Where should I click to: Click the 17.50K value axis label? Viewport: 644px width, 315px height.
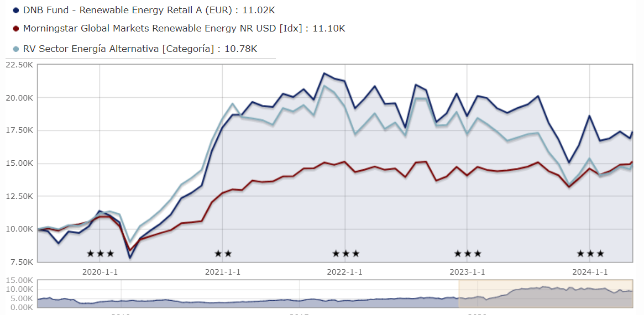(19, 130)
